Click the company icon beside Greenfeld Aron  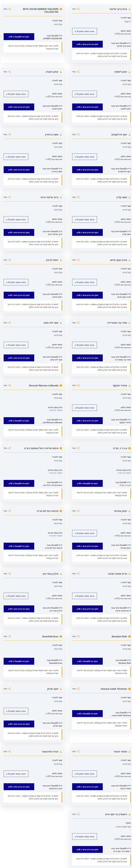coord(61,637)
